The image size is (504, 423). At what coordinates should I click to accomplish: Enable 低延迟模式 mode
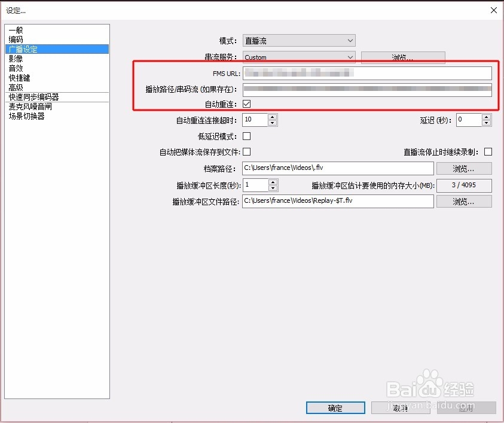[247, 136]
